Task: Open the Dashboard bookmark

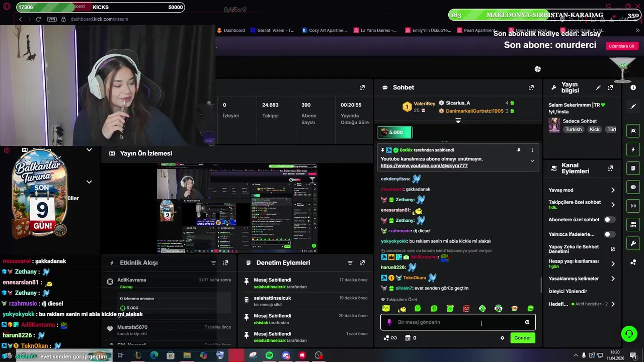Action: tap(231, 30)
